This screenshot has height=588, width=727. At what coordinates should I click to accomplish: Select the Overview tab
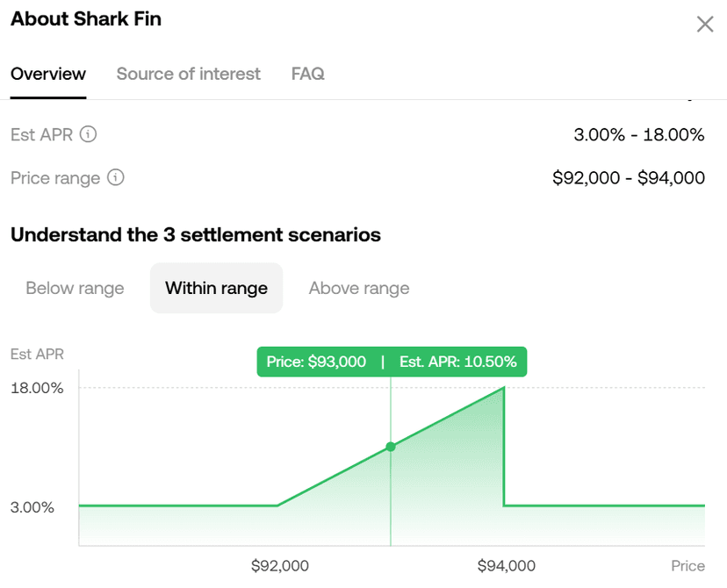click(48, 74)
